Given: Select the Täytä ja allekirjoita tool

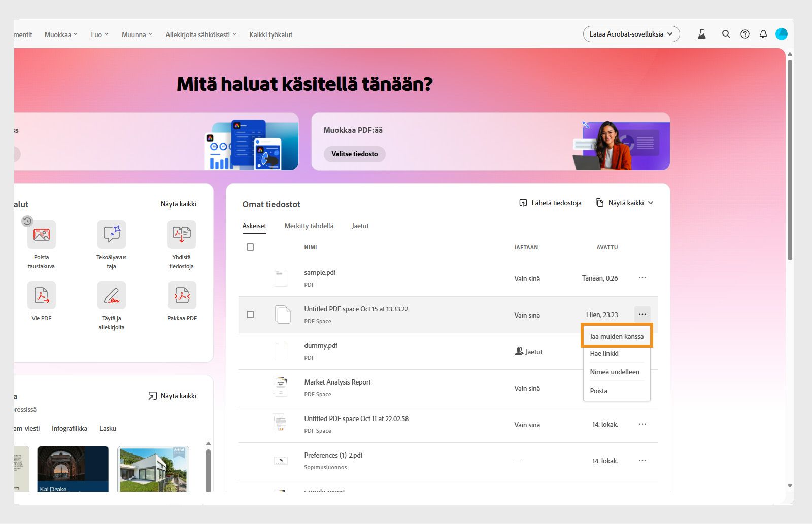Looking at the screenshot, I should 112,295.
